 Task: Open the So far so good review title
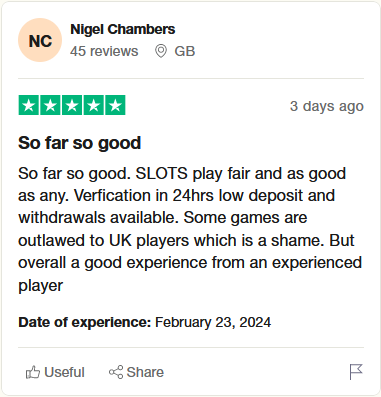80,143
